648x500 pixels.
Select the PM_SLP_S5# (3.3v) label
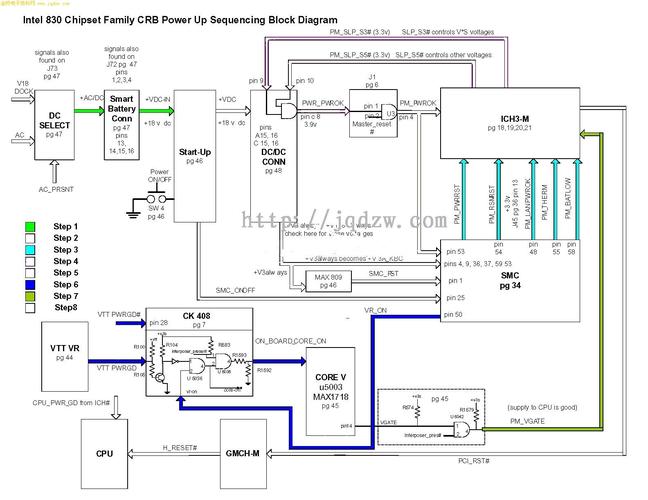click(x=360, y=55)
